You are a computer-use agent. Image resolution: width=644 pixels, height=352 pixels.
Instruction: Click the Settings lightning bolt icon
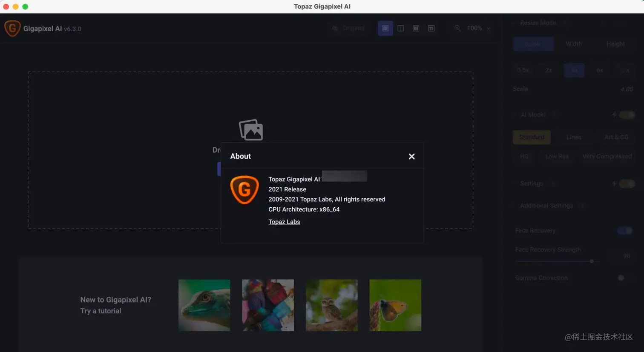pos(614,184)
